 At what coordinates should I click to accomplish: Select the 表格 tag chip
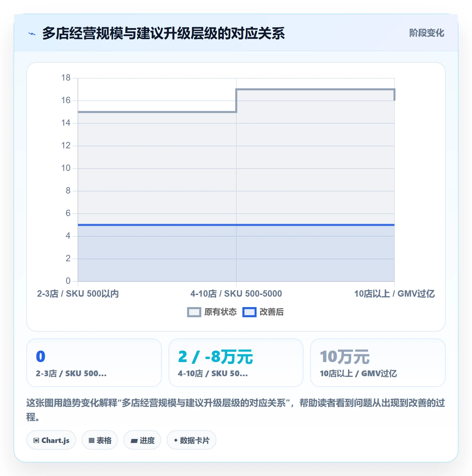click(x=100, y=440)
